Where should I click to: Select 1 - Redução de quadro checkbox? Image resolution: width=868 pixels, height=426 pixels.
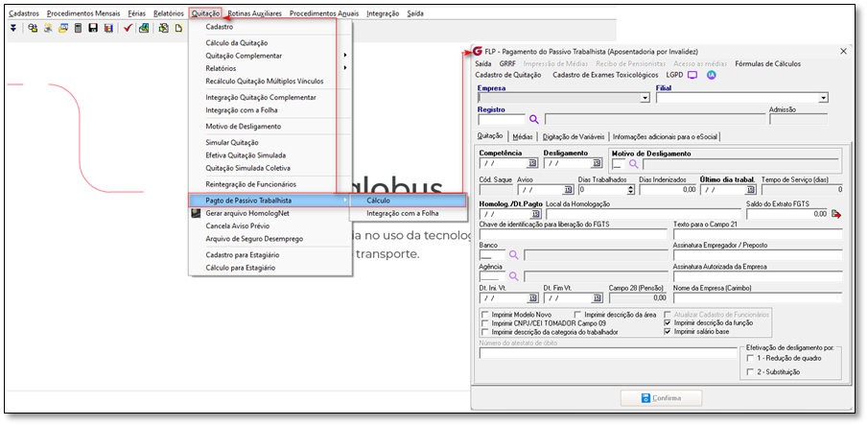(751, 359)
